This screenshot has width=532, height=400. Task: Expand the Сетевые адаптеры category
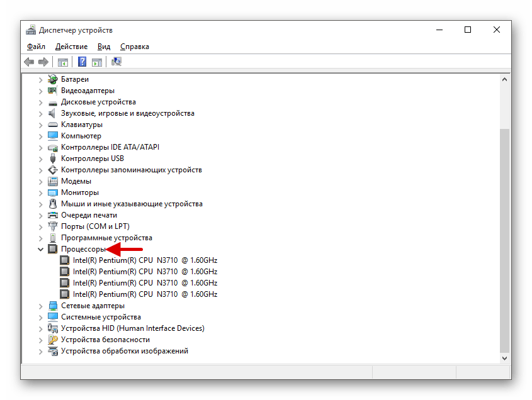41,306
